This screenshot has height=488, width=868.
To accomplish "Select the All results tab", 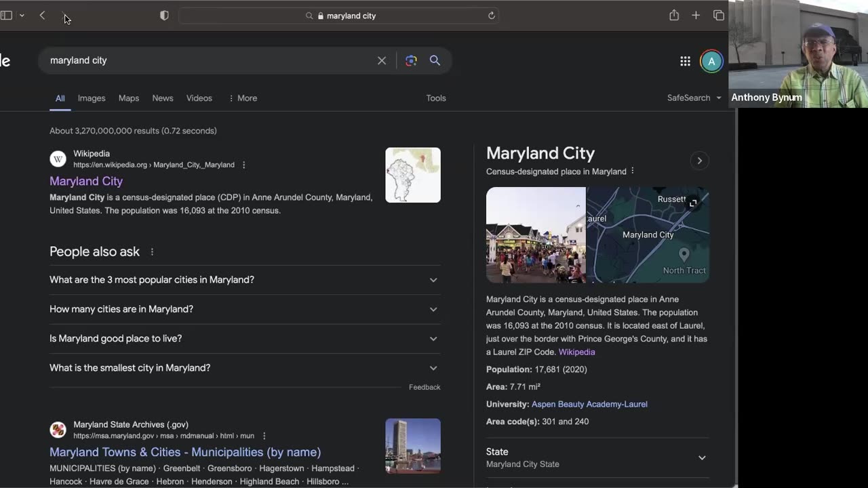I will coord(60,98).
